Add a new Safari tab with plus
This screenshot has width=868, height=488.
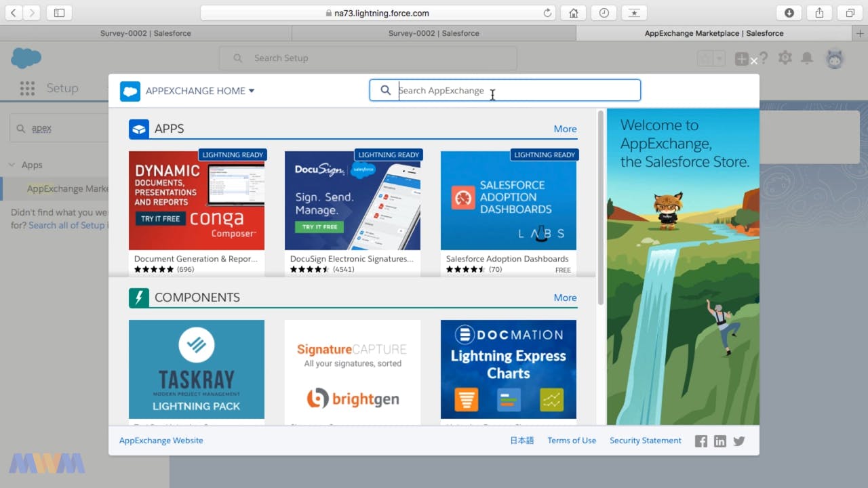tap(860, 33)
